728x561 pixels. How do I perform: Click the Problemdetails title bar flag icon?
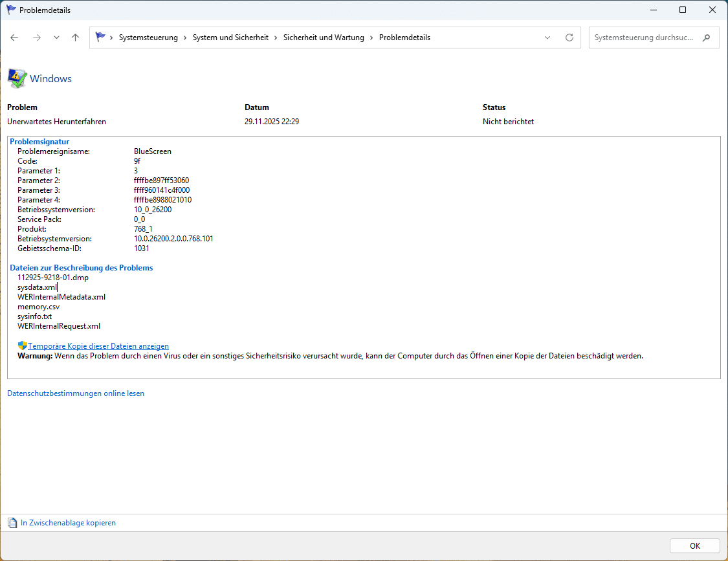(11, 10)
